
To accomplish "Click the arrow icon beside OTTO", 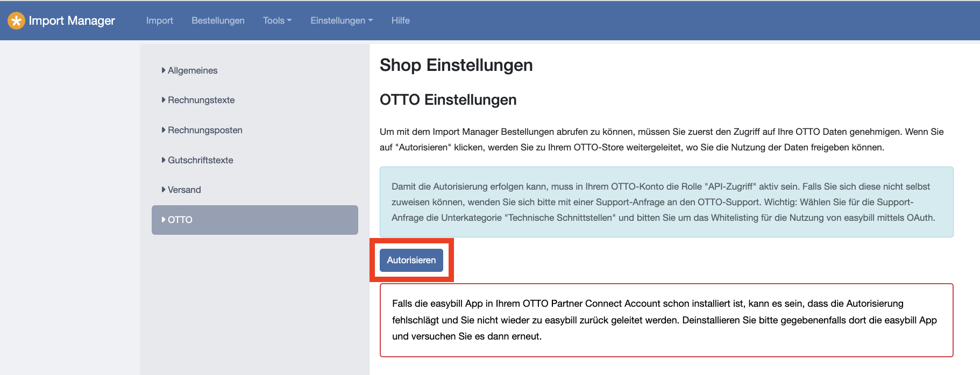I will pos(164,219).
